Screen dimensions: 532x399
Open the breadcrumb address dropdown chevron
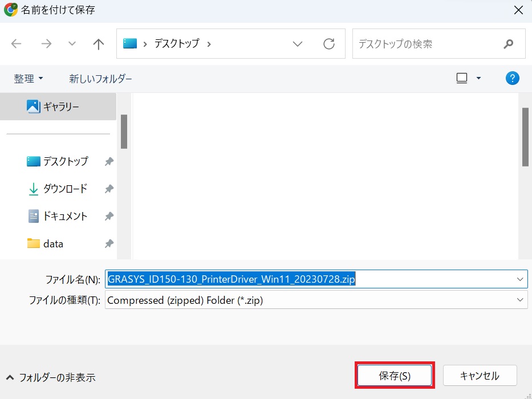(297, 43)
